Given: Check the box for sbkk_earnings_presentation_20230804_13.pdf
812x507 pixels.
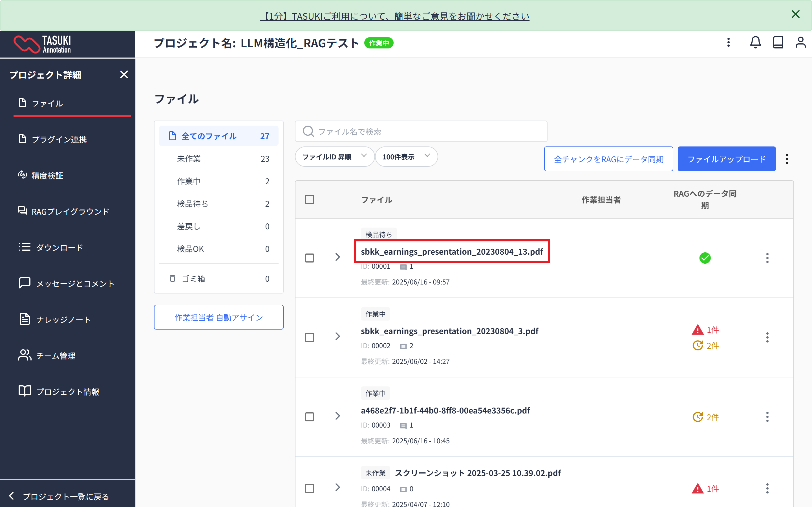Looking at the screenshot, I should pos(309,258).
